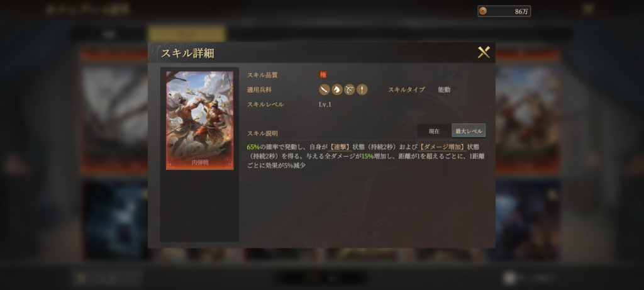Click the copper coin currency icon

(x=483, y=11)
